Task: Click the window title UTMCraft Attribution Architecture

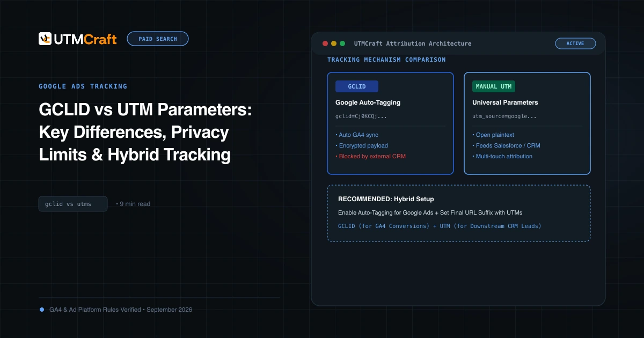Action: tap(413, 43)
